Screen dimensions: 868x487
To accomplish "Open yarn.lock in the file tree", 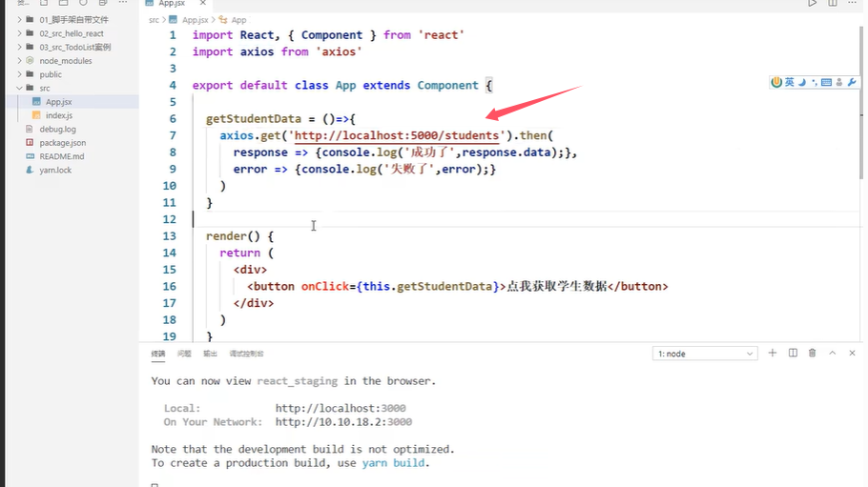I will pyautogui.click(x=55, y=170).
